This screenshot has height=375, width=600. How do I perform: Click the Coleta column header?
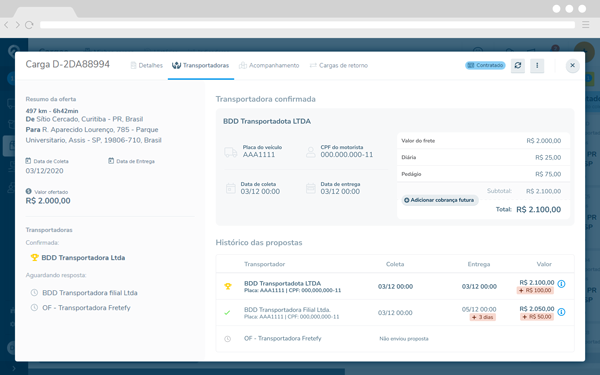tap(395, 264)
